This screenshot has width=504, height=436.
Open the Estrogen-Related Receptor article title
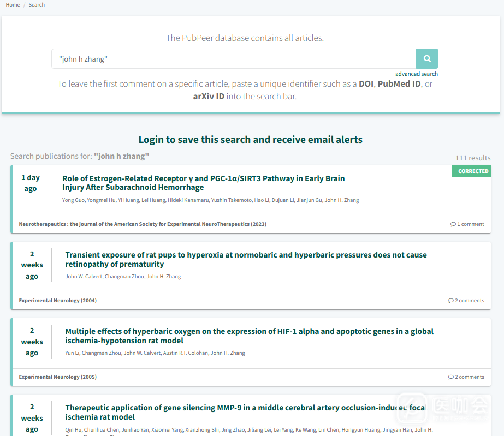click(x=203, y=183)
